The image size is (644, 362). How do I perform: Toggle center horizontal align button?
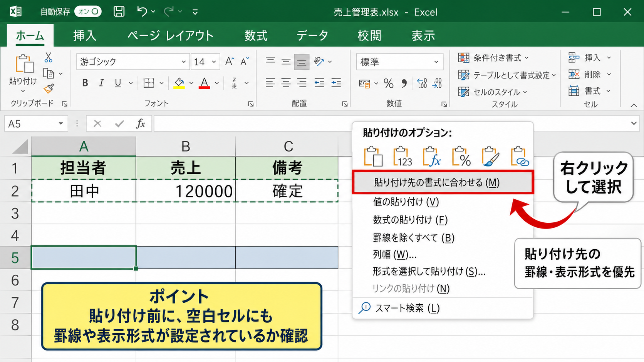tap(286, 83)
